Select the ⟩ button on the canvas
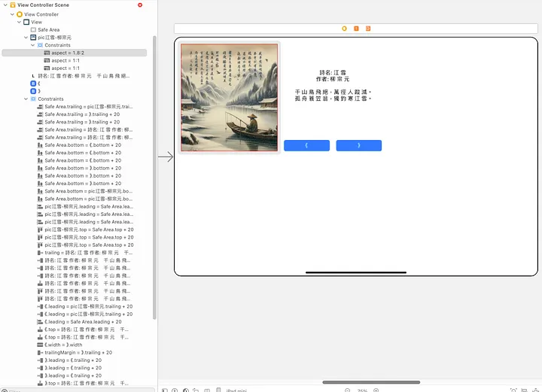 (x=359, y=145)
